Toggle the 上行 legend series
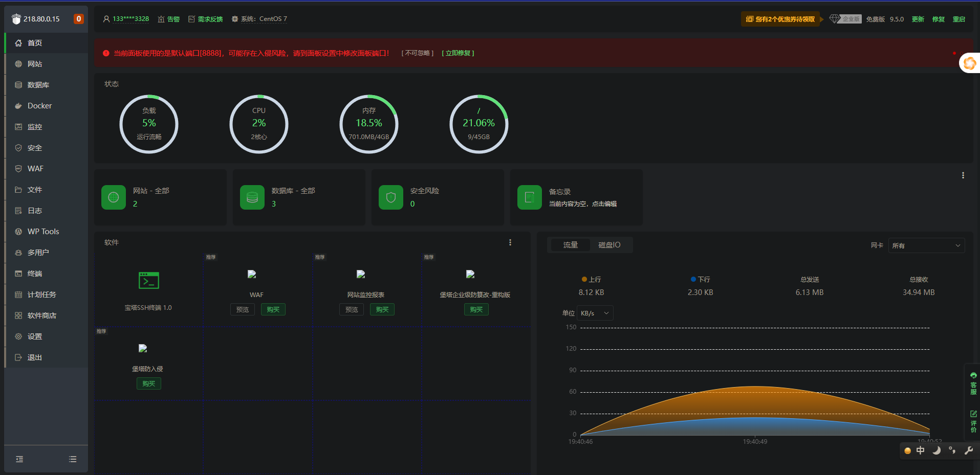This screenshot has height=475, width=980. tap(591, 279)
